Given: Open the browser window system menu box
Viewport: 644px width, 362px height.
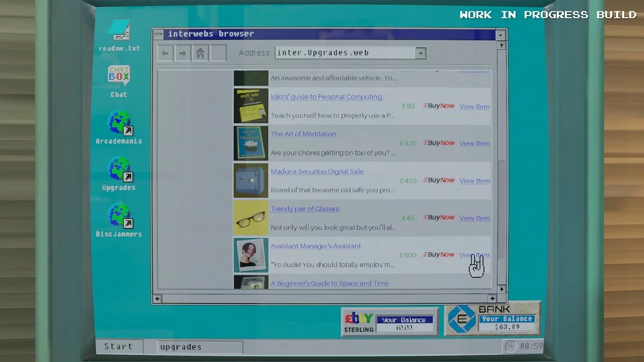Looking at the screenshot, I should point(158,34).
